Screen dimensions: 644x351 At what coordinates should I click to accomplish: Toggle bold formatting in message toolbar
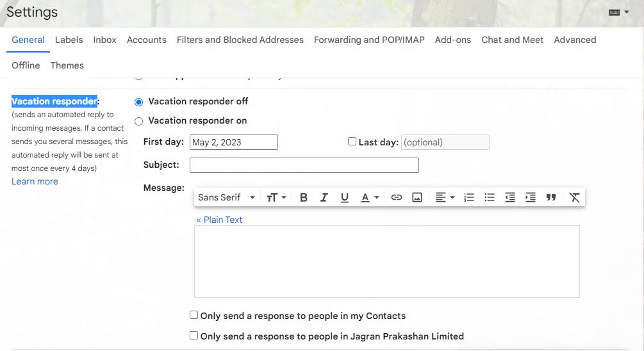tap(304, 197)
